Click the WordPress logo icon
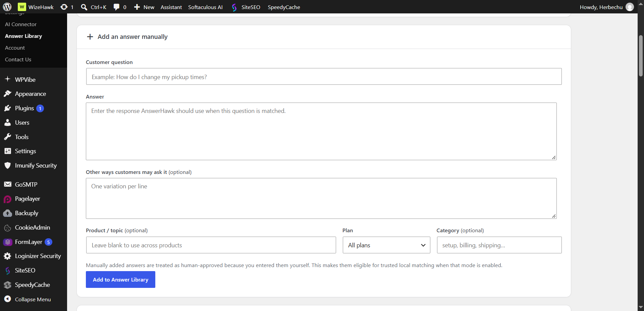 (x=7, y=7)
